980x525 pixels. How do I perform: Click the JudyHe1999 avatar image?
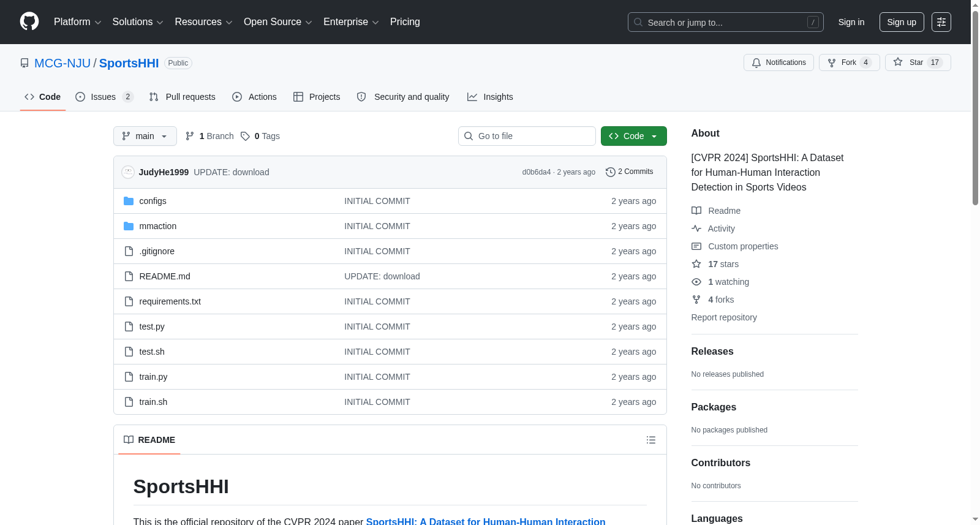point(128,172)
